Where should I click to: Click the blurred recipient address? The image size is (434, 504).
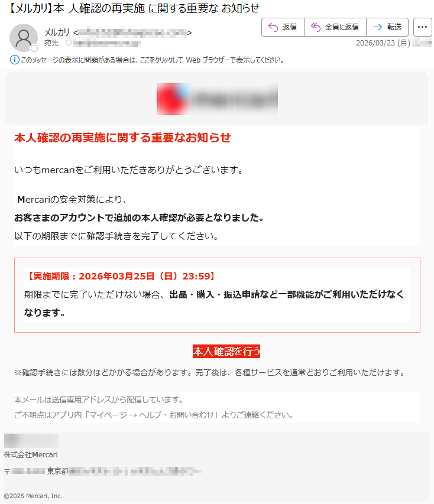coord(106,43)
